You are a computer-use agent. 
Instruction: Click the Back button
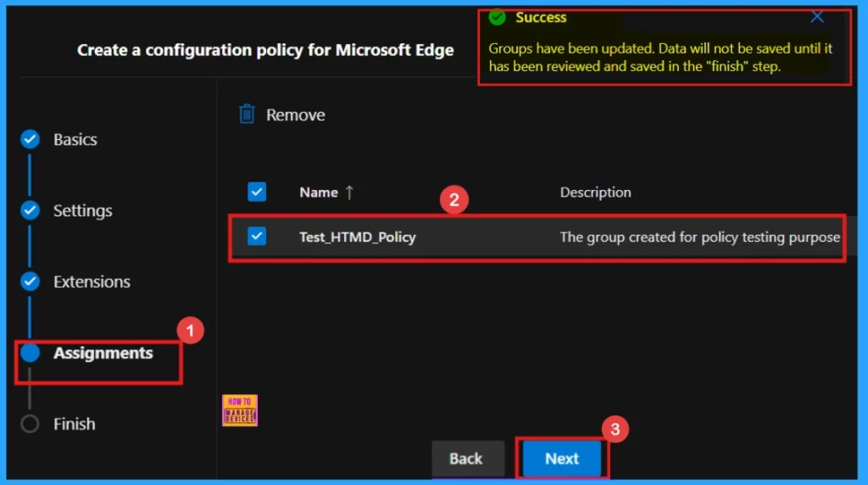[x=468, y=459]
